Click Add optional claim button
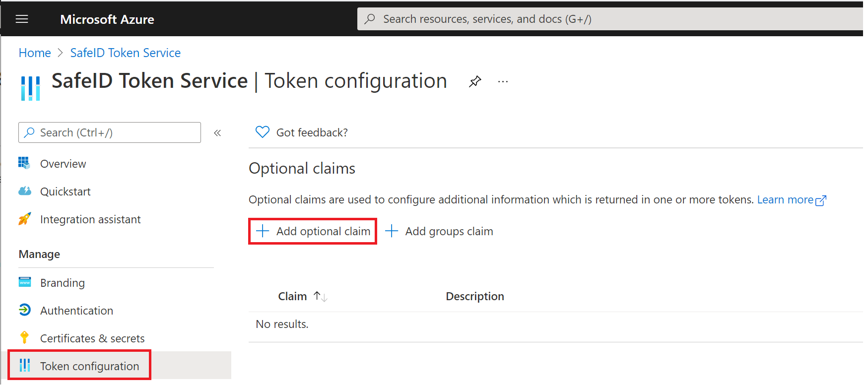This screenshot has width=868, height=388. (x=313, y=231)
